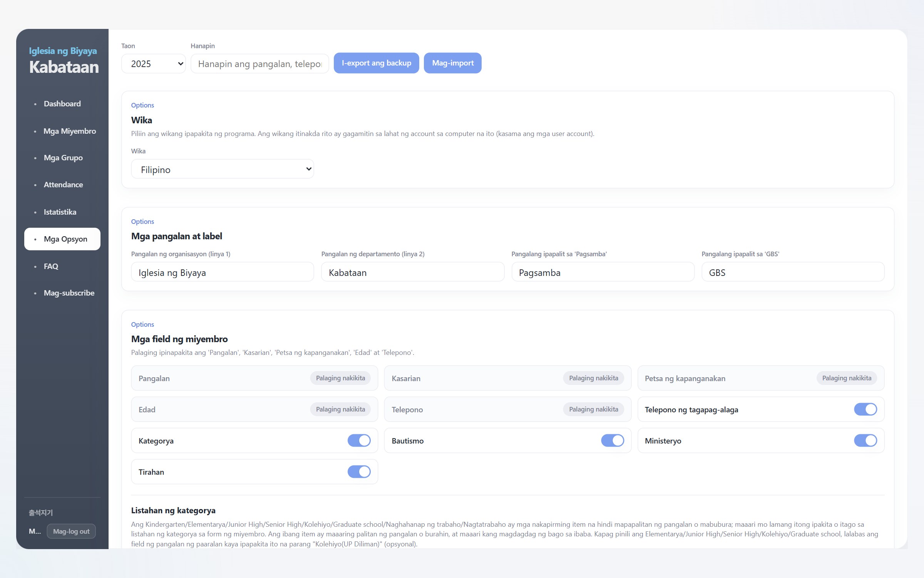The image size is (924, 578).
Task: Open the Wika language dropdown
Action: coord(223,169)
